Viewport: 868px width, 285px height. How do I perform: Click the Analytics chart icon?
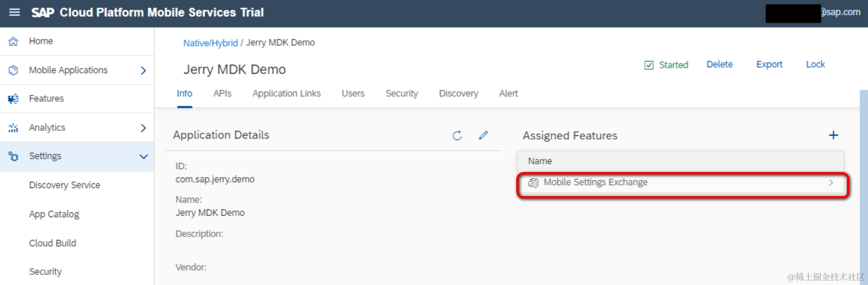14,128
